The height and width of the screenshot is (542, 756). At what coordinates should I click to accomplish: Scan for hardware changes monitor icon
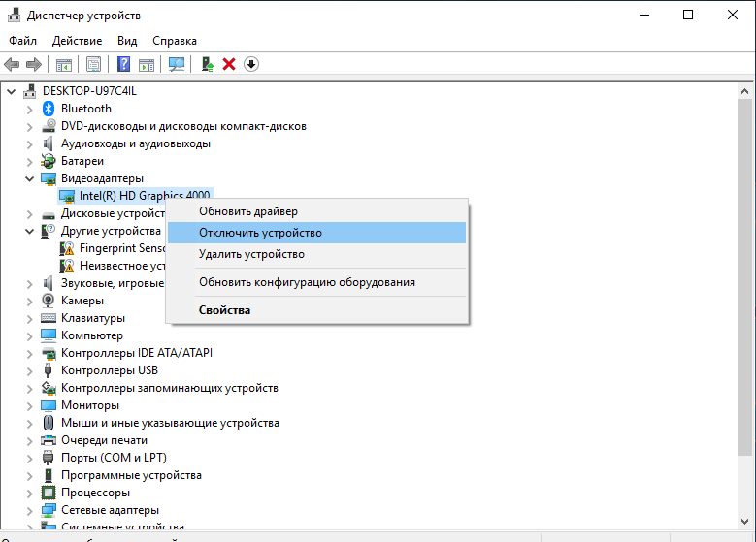177,64
